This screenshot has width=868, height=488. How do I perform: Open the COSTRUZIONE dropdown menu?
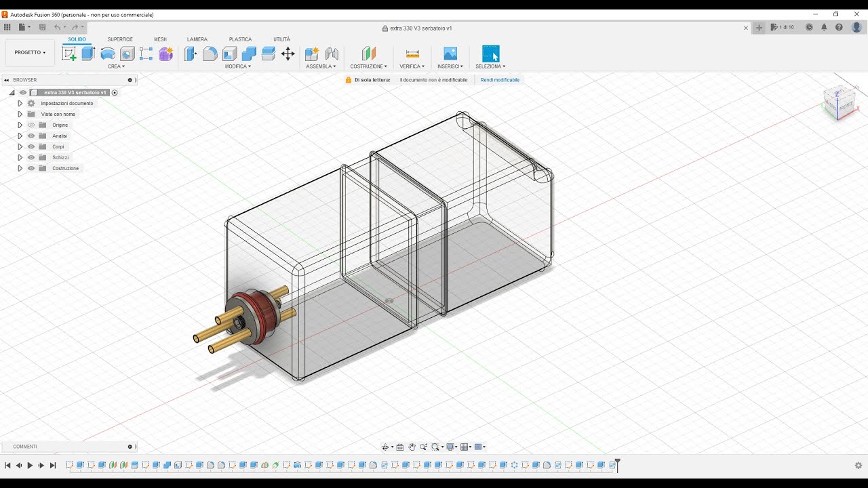coord(368,66)
